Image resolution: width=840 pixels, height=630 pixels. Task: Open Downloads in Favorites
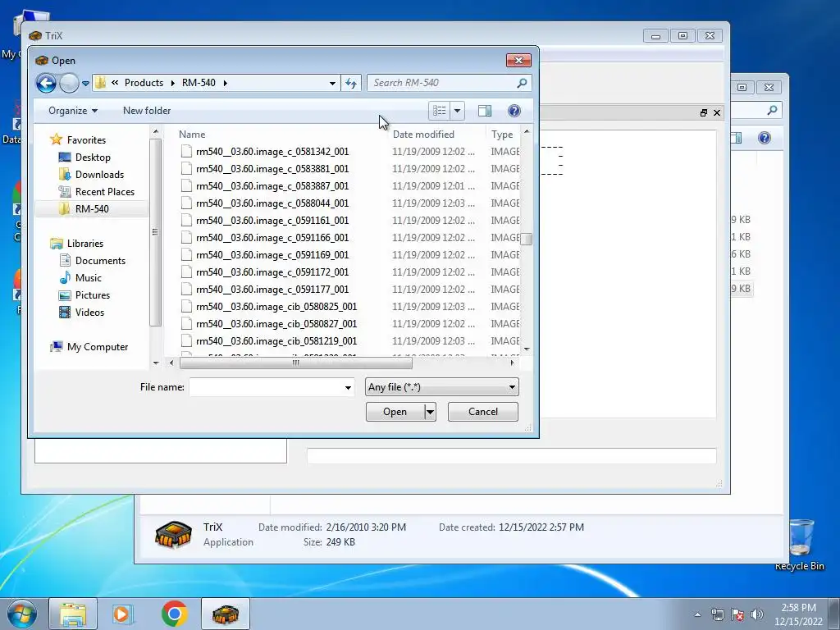(99, 175)
